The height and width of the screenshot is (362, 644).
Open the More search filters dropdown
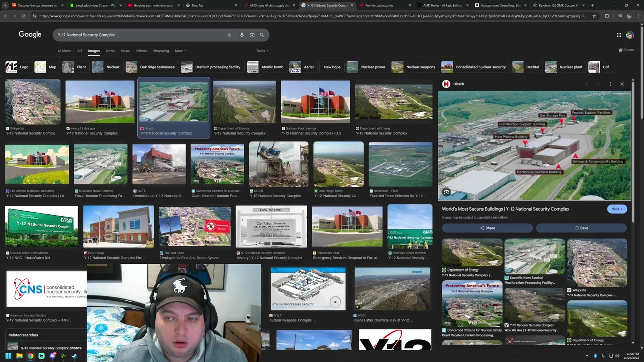tap(180, 51)
